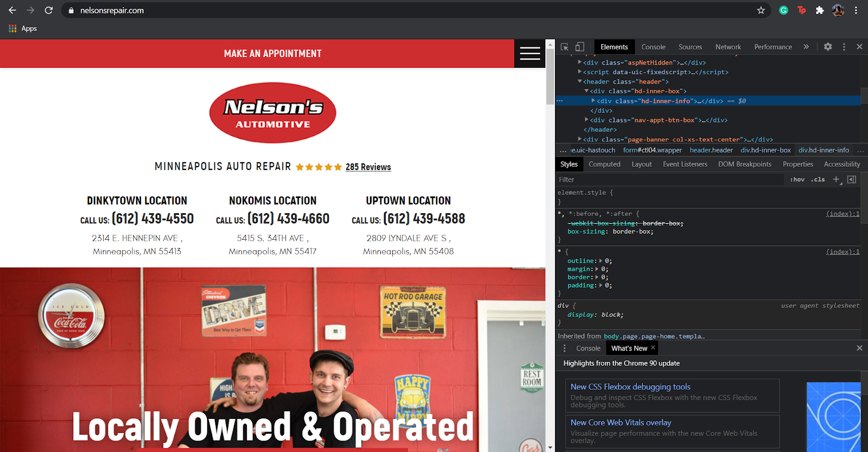Click the browser forward arrow

click(30, 10)
